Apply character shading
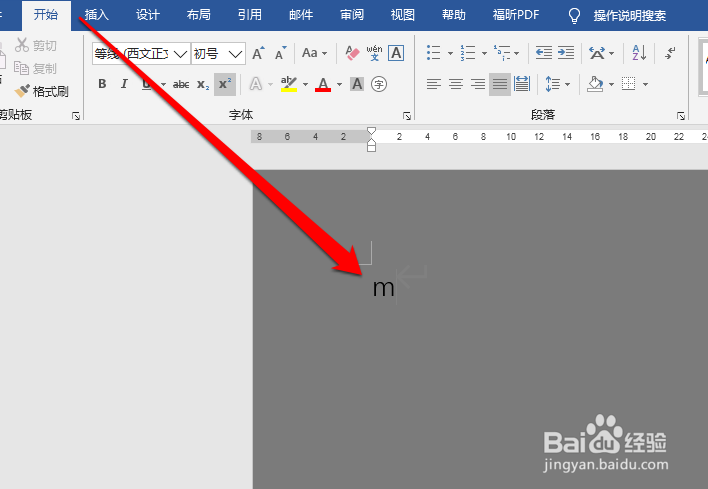The height and width of the screenshot is (489, 708). [357, 84]
